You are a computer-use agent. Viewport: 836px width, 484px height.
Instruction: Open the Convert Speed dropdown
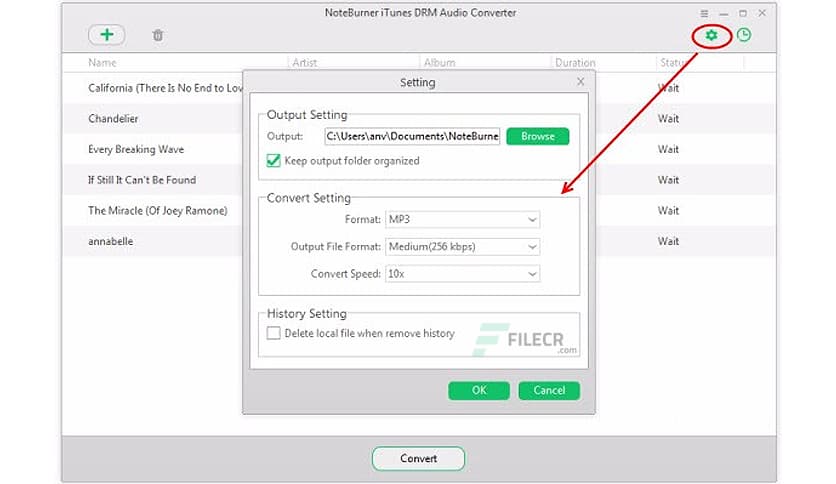[462, 274]
